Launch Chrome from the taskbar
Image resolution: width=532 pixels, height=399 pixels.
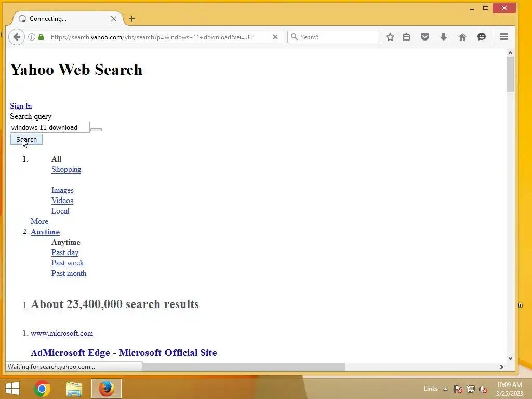coord(42,389)
